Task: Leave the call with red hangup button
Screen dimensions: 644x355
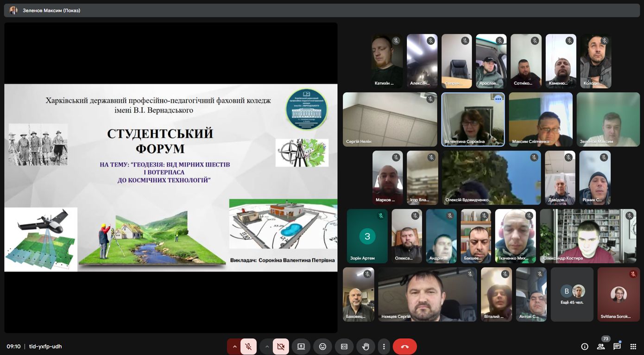Action: 404,347
